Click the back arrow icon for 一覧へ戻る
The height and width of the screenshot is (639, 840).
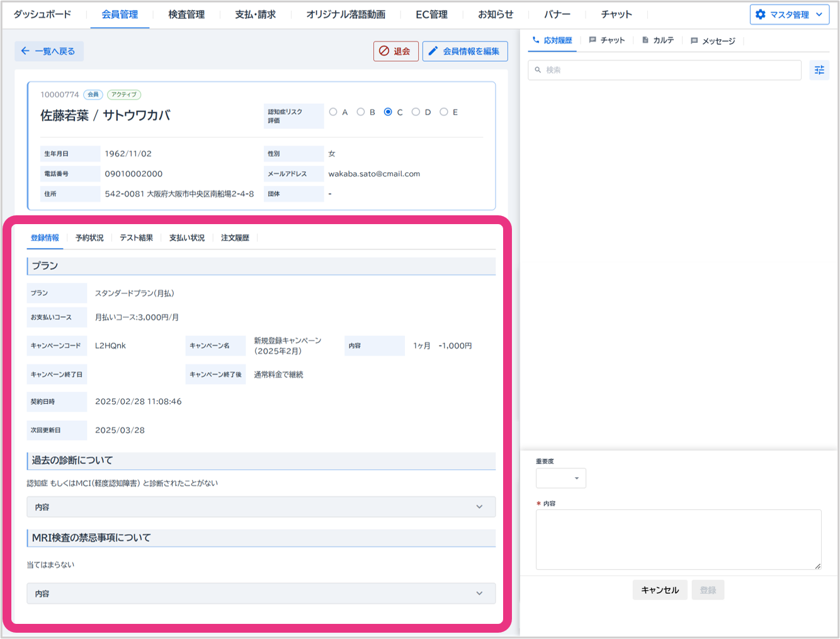pyautogui.click(x=25, y=51)
